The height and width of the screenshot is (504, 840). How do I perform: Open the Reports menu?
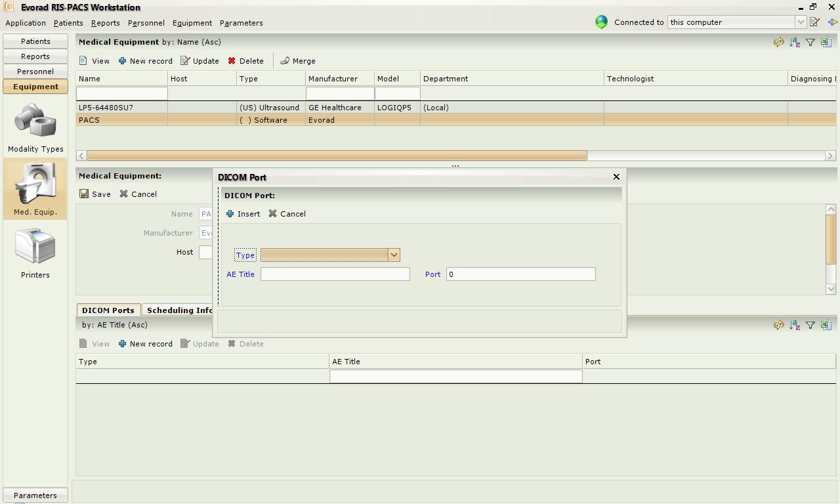click(x=105, y=23)
